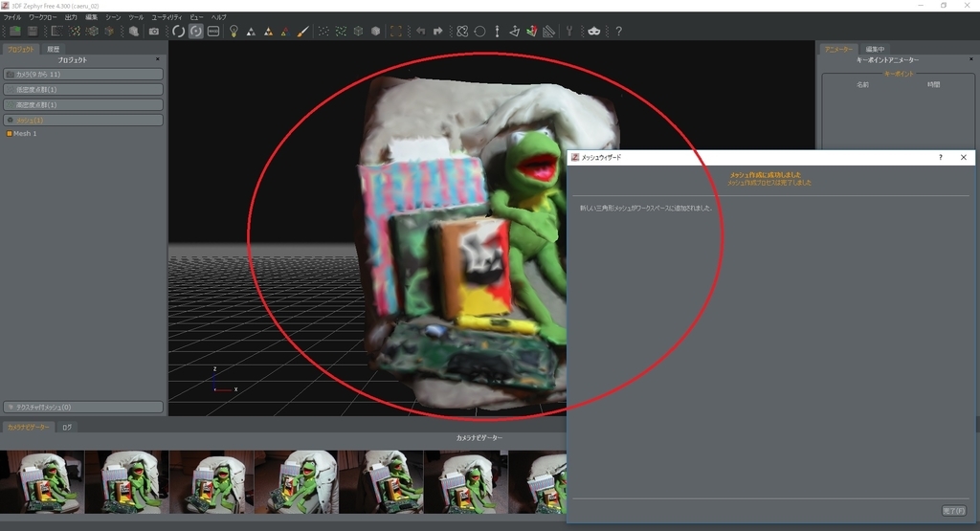The image size is (980, 531).
Task: Click the save project floppy icon
Action: [33, 32]
